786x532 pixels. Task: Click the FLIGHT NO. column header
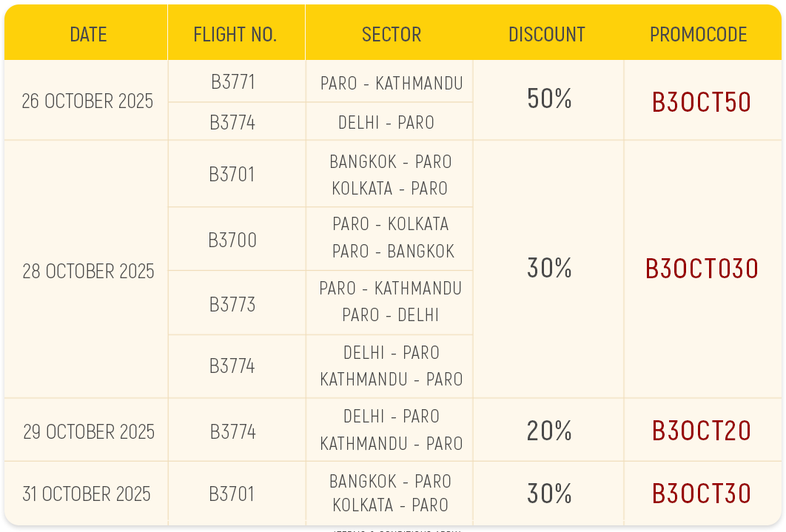point(235,34)
